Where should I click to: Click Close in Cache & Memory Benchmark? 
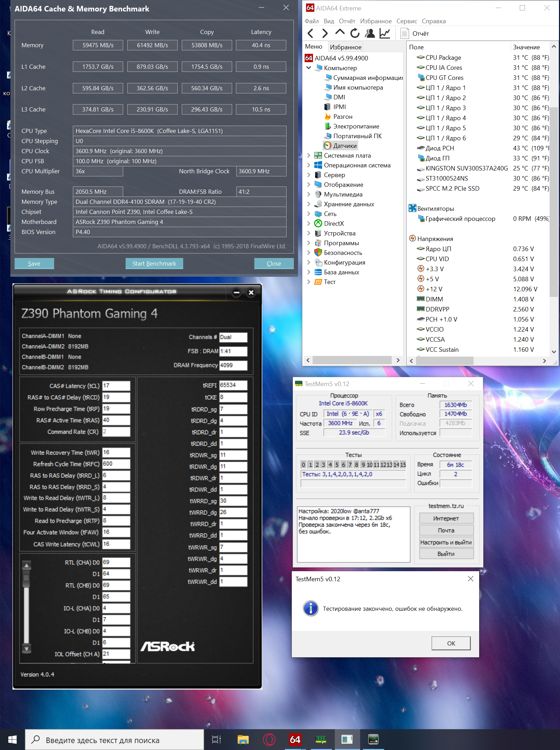click(x=274, y=264)
